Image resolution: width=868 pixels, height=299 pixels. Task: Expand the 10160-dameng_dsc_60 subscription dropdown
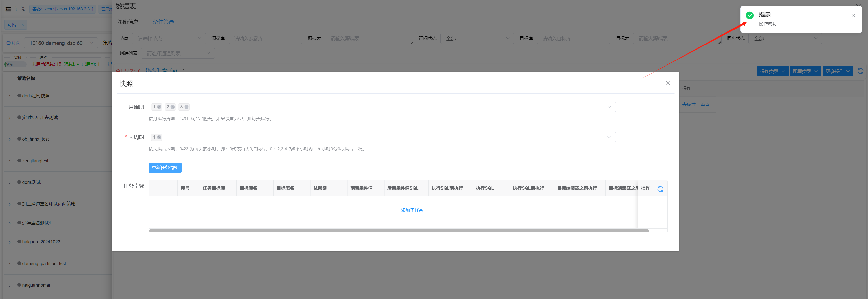tap(91, 43)
